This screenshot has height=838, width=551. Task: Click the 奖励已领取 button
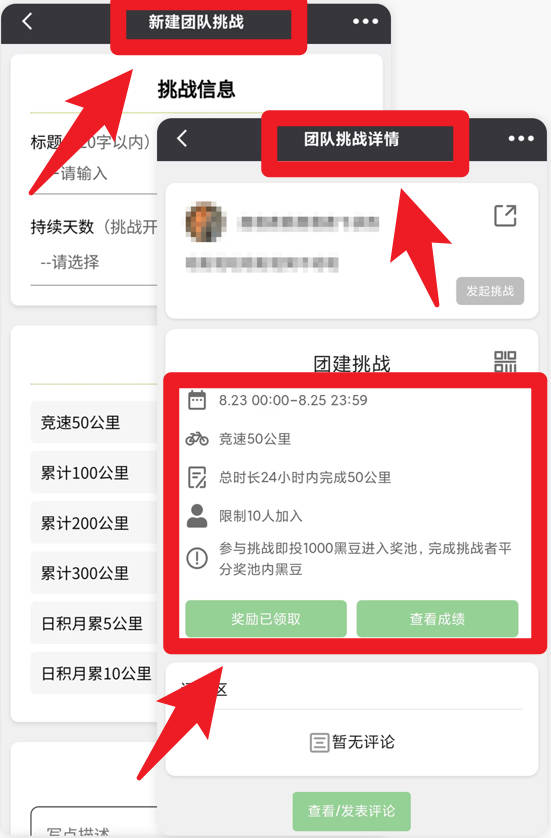coord(266,618)
